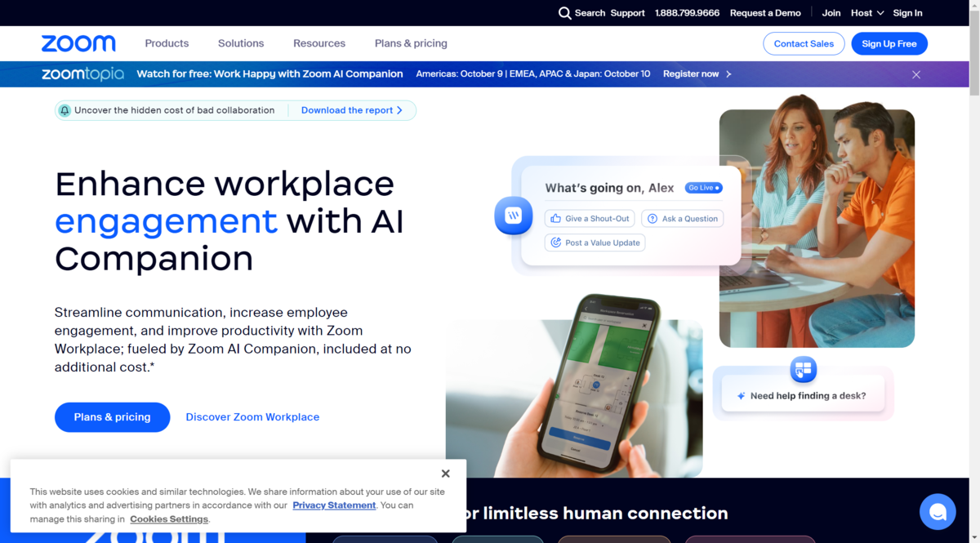This screenshot has width=980, height=543.
Task: Click the Register now arrow
Action: (x=728, y=73)
